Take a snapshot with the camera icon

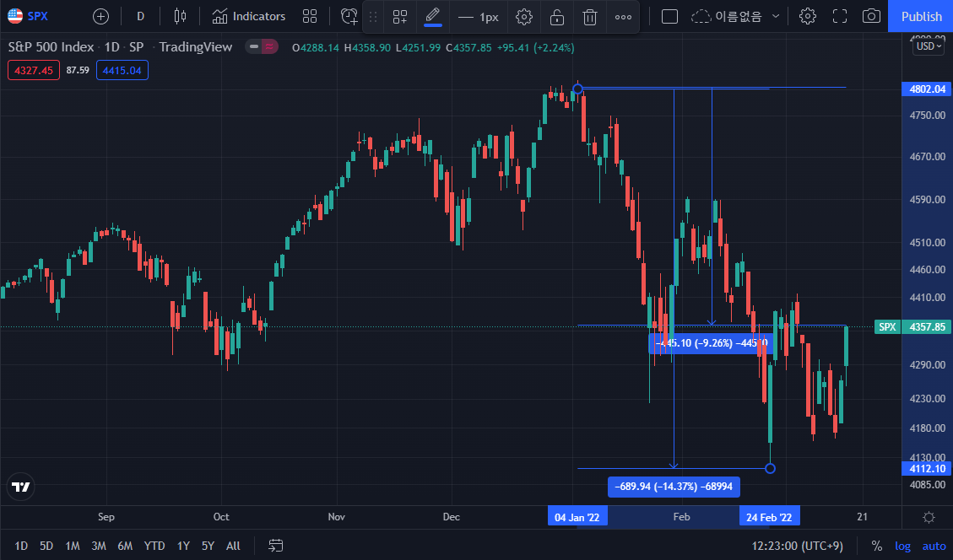point(872,16)
